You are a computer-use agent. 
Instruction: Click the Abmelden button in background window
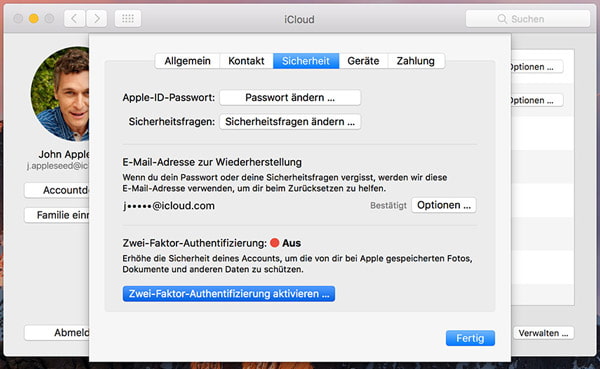click(x=57, y=333)
